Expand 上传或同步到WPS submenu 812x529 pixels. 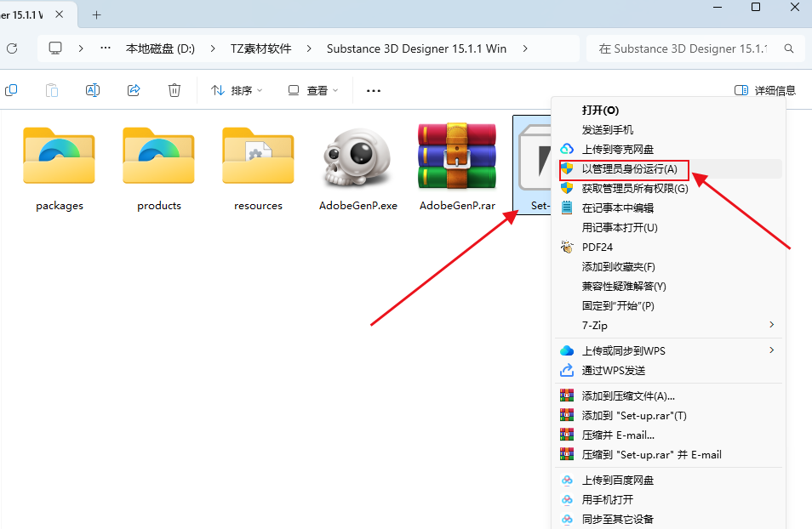pos(772,350)
